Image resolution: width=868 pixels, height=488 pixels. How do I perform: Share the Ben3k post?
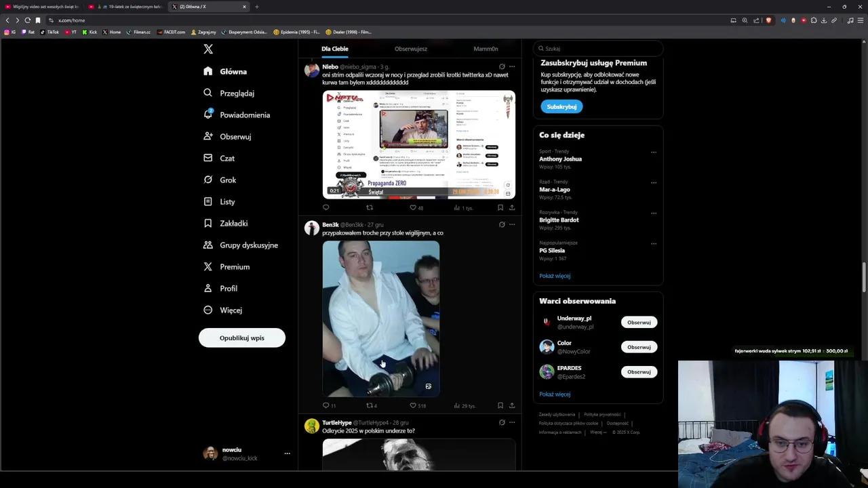(512, 405)
